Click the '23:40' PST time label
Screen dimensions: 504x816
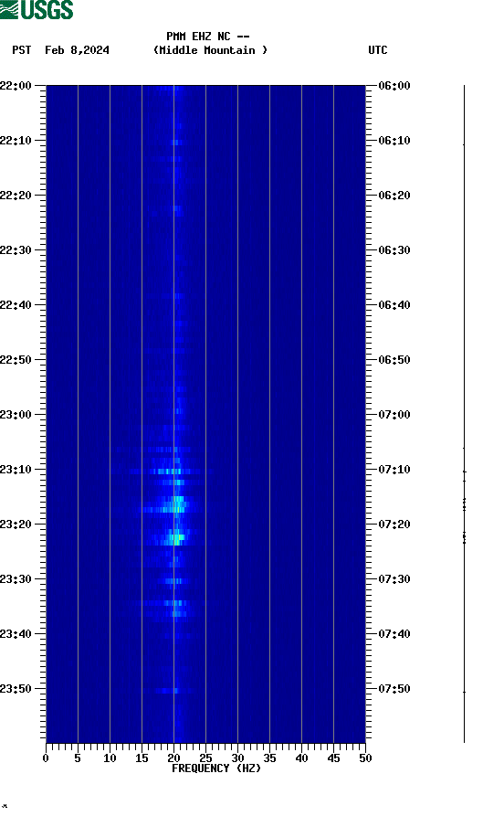pyautogui.click(x=16, y=634)
